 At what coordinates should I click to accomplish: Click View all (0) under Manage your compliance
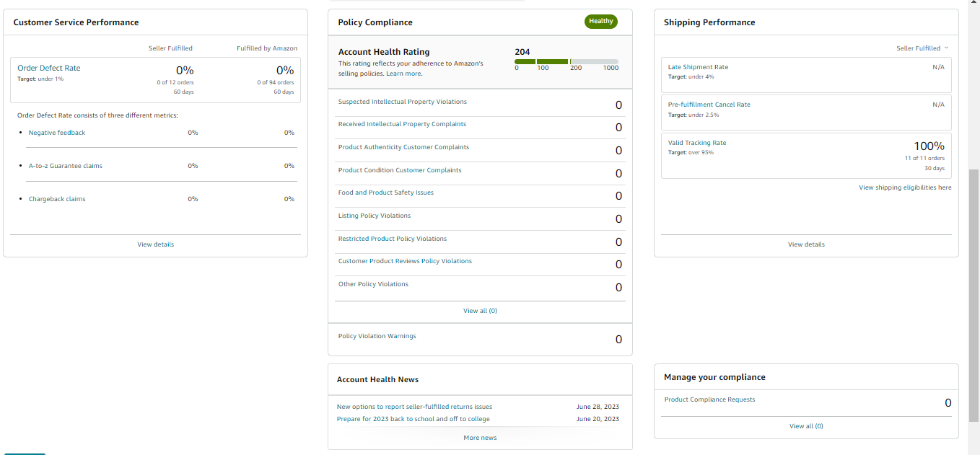pyautogui.click(x=806, y=426)
